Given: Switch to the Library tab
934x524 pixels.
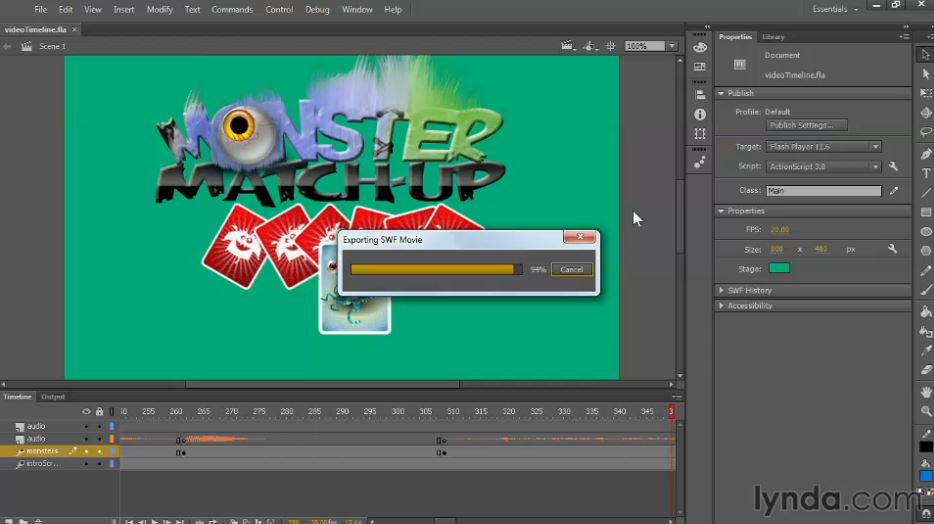Looking at the screenshot, I should pyautogui.click(x=773, y=37).
